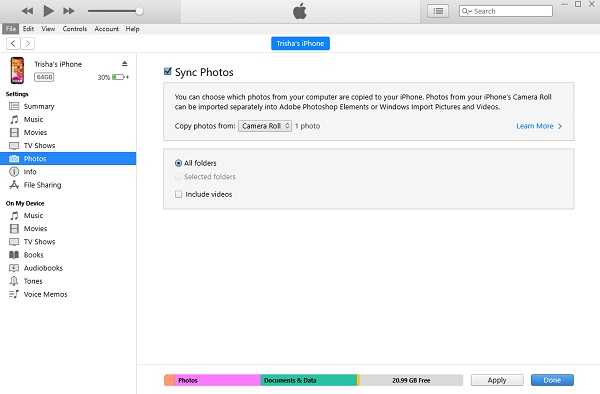This screenshot has height=394, width=600.
Task: Click the magnifier icon in the search box
Action: coord(466,11)
